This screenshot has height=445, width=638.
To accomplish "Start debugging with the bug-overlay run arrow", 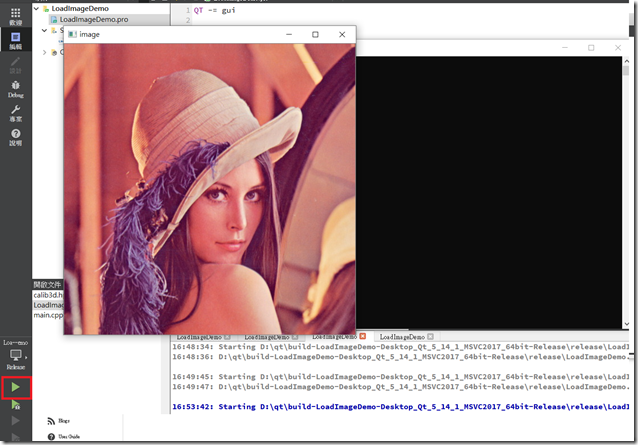I will point(15,404).
